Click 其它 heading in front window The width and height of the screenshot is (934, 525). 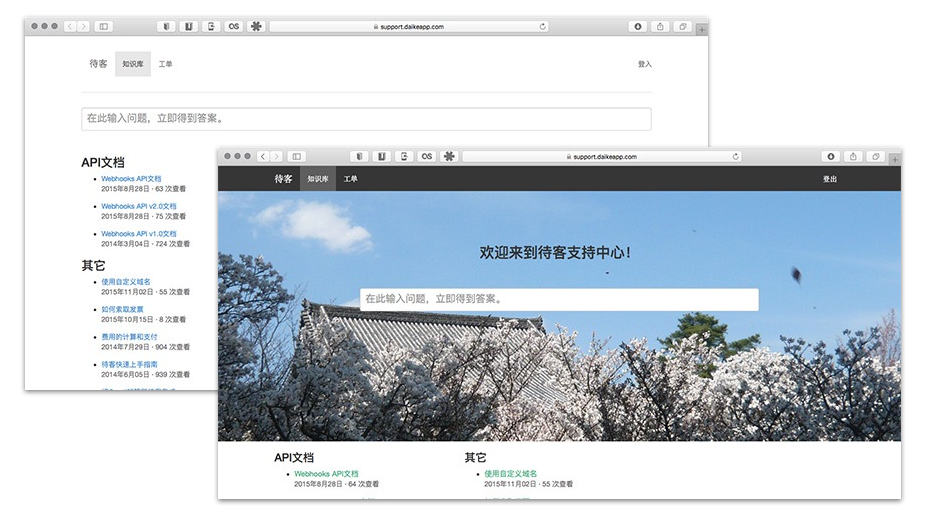475,458
